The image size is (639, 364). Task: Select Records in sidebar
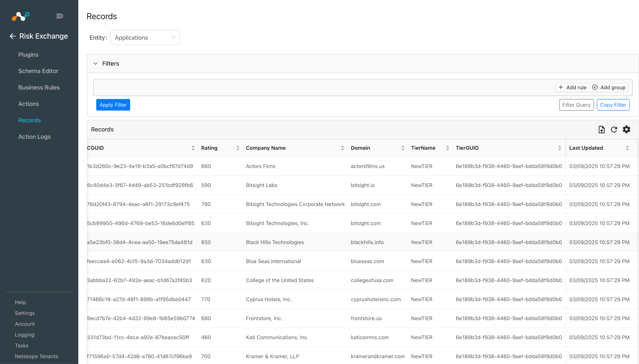coord(30,120)
